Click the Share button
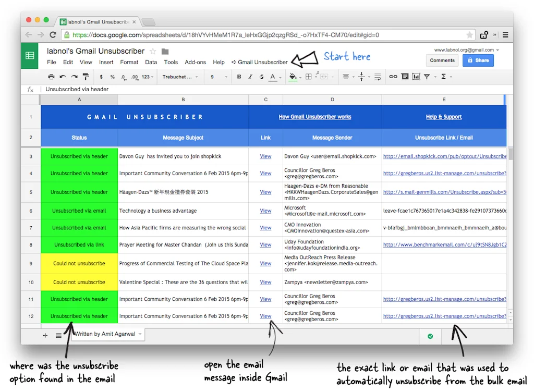The image size is (534, 392). [x=478, y=60]
